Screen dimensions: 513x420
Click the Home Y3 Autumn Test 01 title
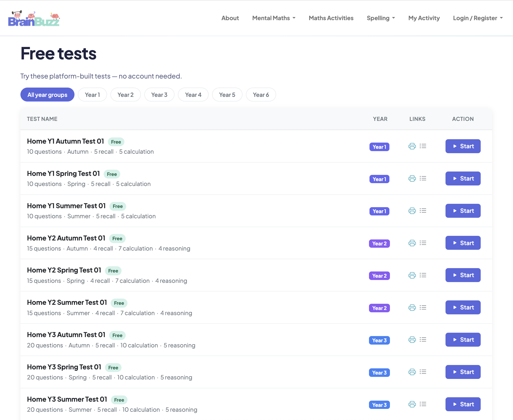[x=66, y=335]
